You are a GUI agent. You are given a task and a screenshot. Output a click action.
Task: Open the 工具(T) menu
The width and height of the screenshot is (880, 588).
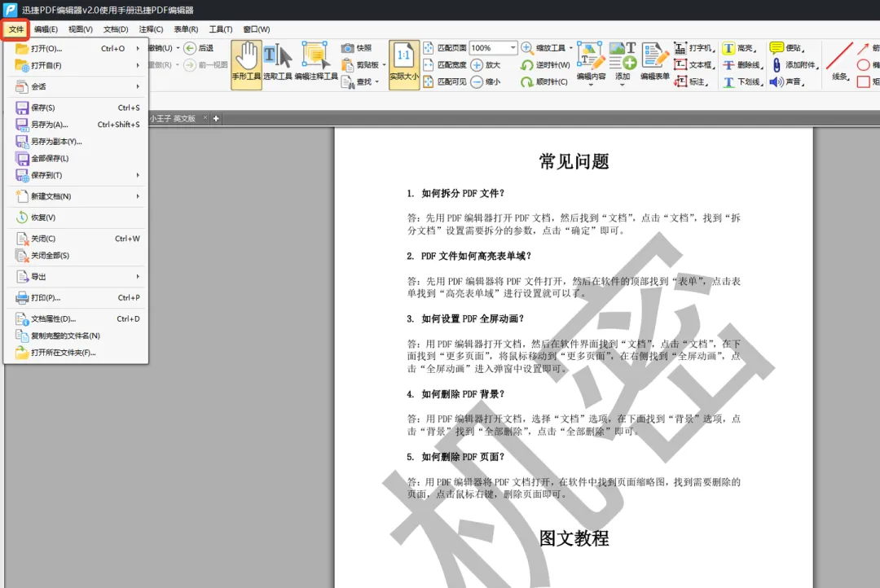221,29
